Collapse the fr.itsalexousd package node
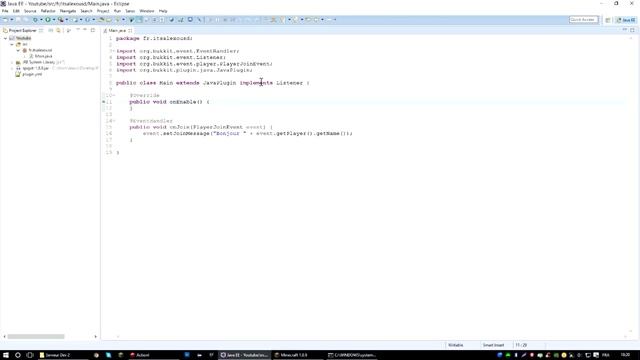This screenshot has width=640, height=360. point(18,50)
